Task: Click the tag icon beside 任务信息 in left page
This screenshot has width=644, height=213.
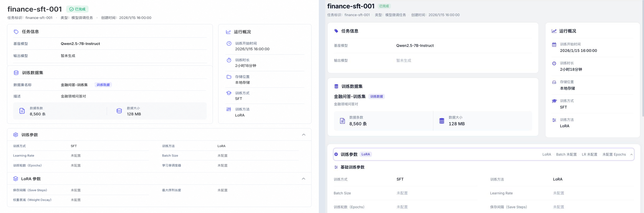Action: tap(16, 32)
